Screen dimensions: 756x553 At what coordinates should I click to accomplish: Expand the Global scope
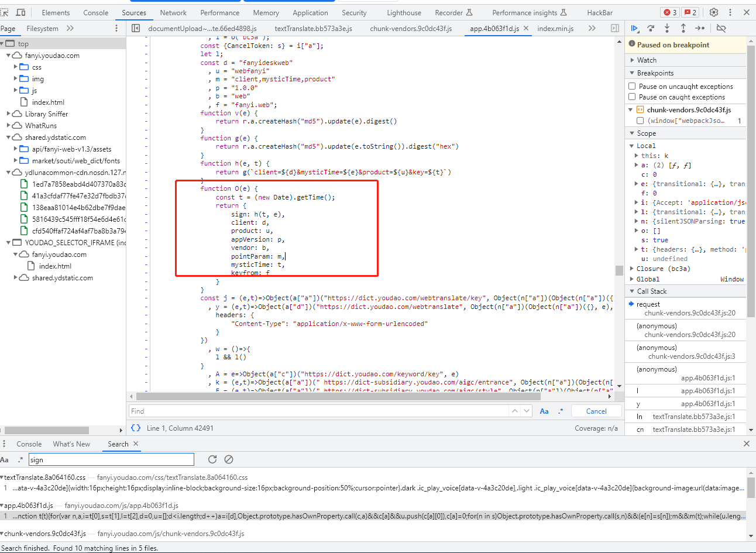(x=632, y=279)
